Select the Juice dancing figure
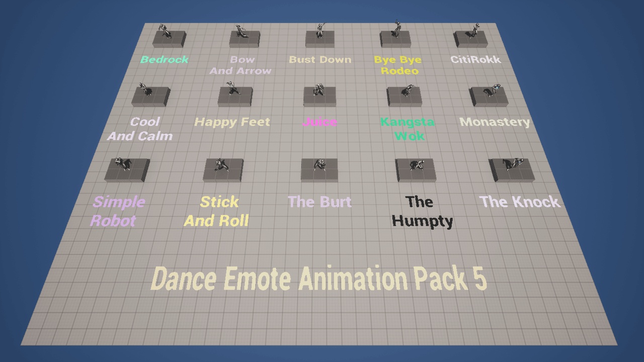Screen dimensions: 644x362 click(x=318, y=89)
